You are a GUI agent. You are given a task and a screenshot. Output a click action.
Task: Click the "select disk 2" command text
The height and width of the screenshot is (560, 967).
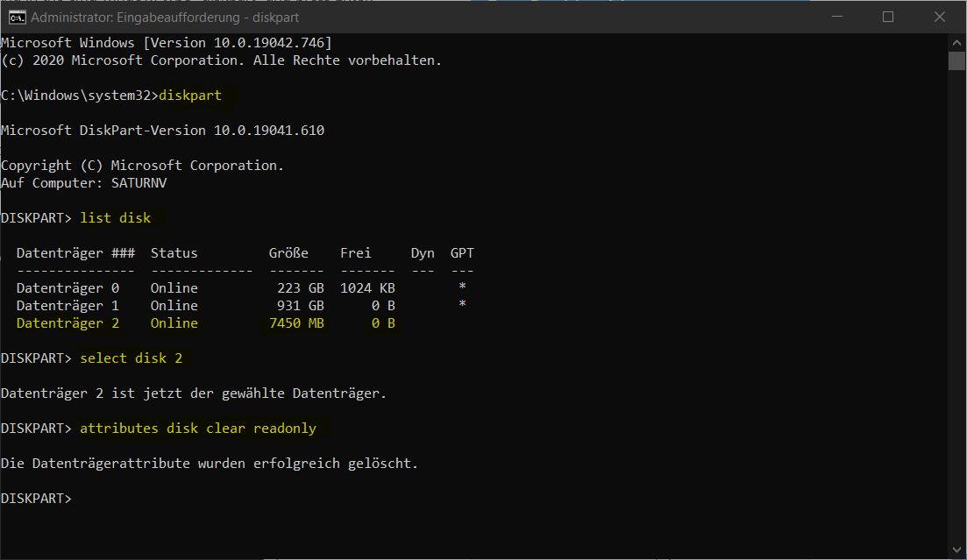coord(132,358)
